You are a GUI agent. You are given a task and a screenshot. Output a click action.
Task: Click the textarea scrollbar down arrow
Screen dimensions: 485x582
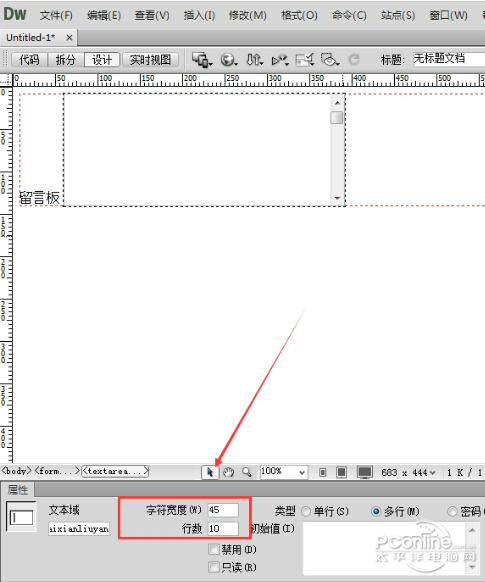click(x=337, y=198)
